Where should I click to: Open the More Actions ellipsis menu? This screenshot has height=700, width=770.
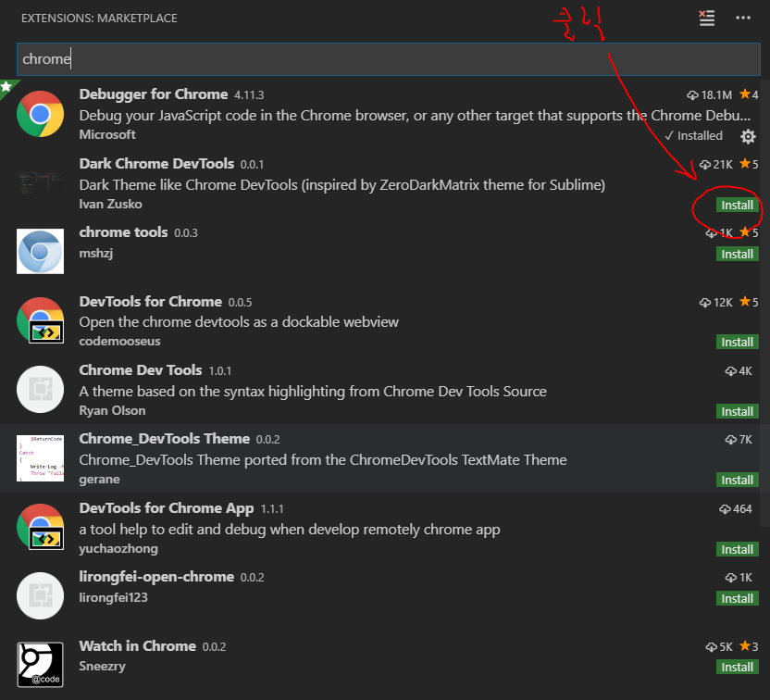tap(743, 19)
